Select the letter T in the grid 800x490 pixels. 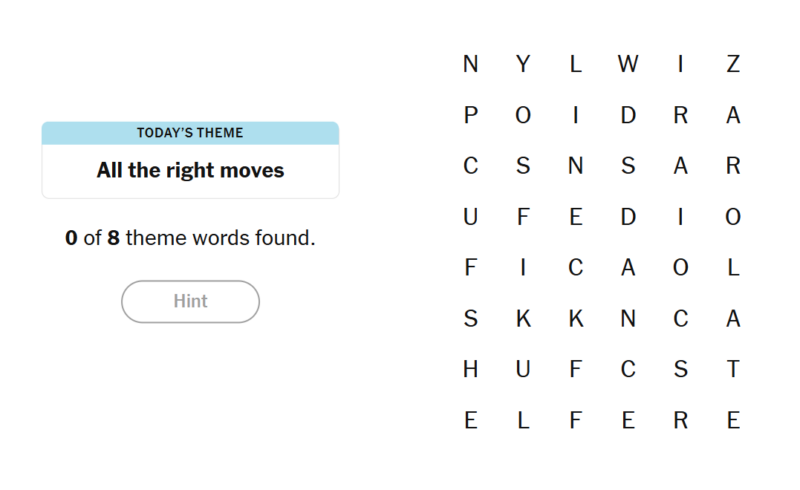point(733,369)
